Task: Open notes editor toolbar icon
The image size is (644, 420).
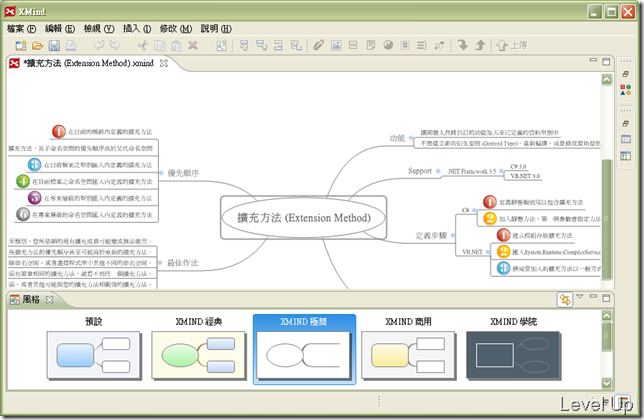Action: 370,45
